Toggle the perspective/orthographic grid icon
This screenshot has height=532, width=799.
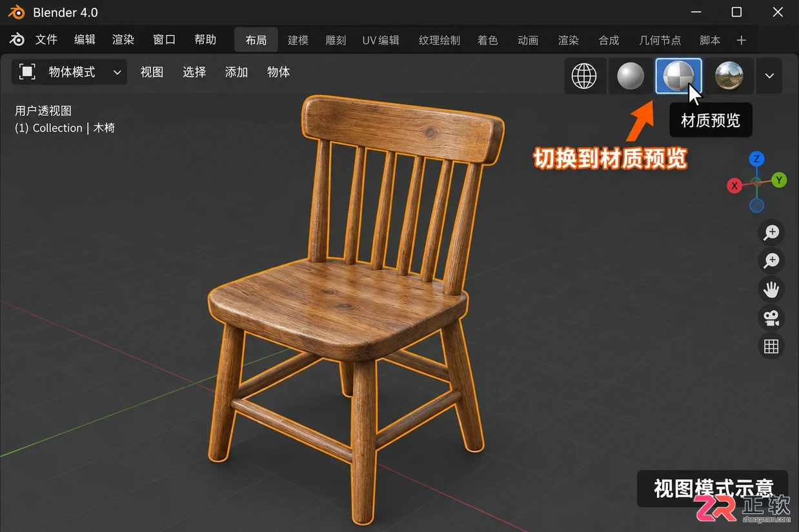(x=771, y=346)
